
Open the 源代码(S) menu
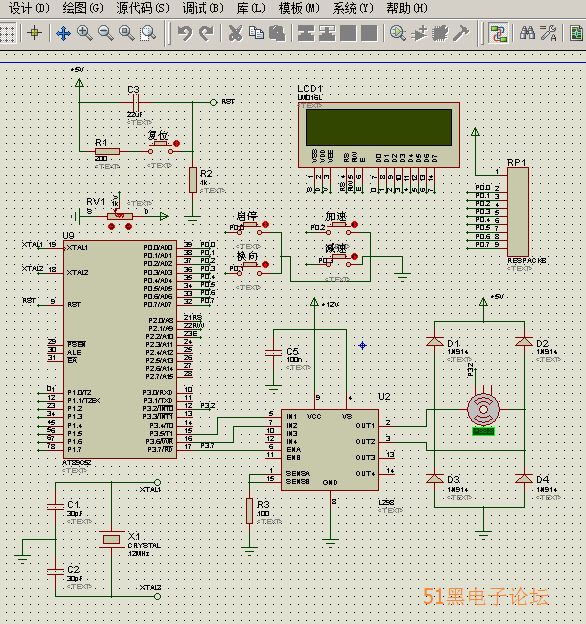point(143,8)
